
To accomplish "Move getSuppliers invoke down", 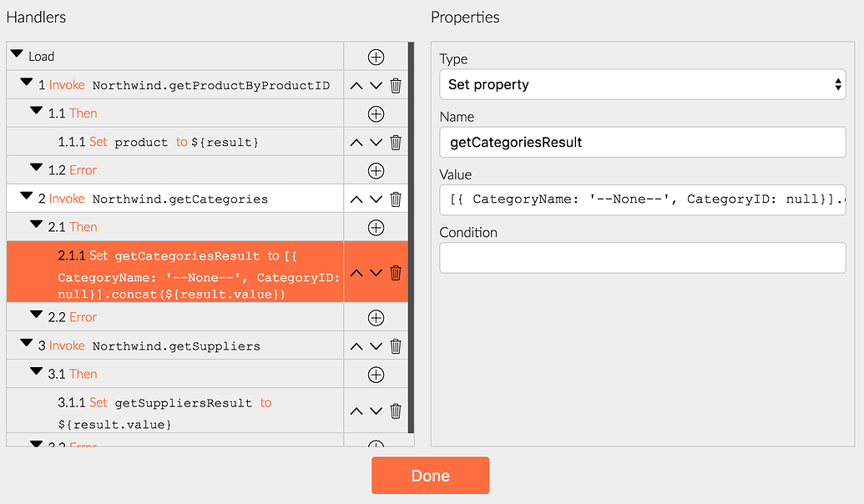I will (376, 346).
